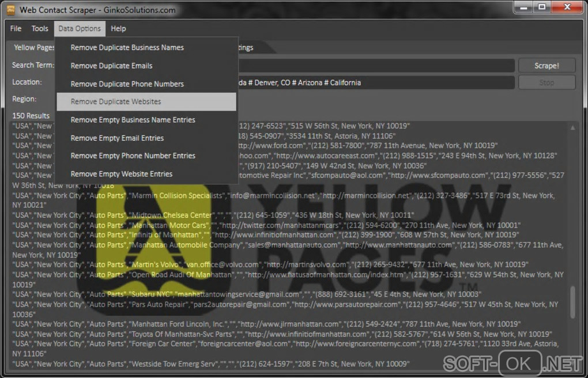The width and height of the screenshot is (588, 378).
Task: Click the "Region:" label
Action: click(24, 99)
